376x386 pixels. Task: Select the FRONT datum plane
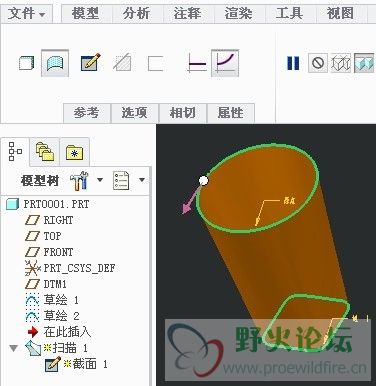(49, 252)
